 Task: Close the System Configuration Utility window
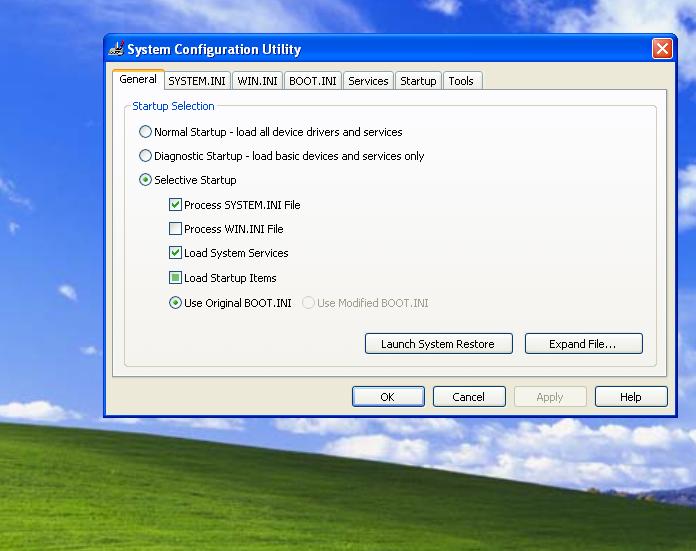pyautogui.click(x=662, y=48)
